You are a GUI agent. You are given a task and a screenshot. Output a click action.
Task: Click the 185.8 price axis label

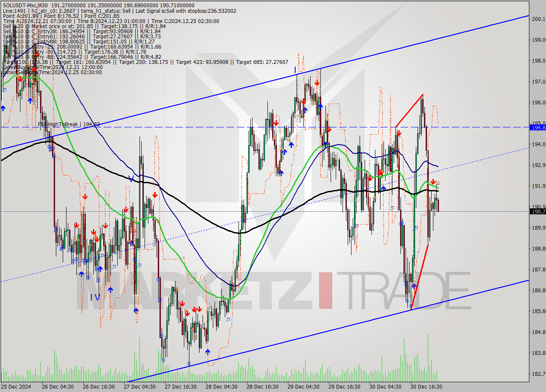[x=538, y=311]
